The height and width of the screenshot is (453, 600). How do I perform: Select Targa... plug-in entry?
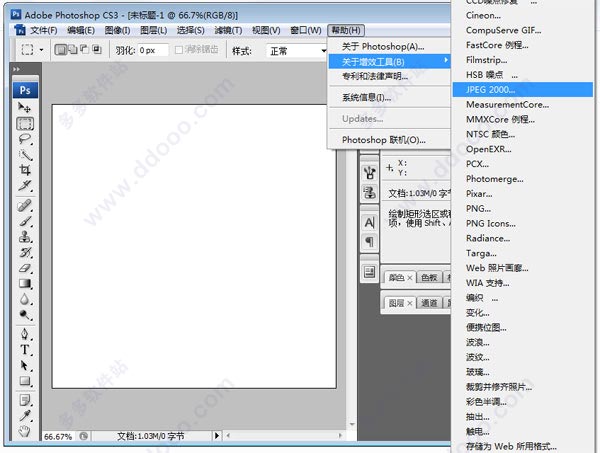point(523,253)
